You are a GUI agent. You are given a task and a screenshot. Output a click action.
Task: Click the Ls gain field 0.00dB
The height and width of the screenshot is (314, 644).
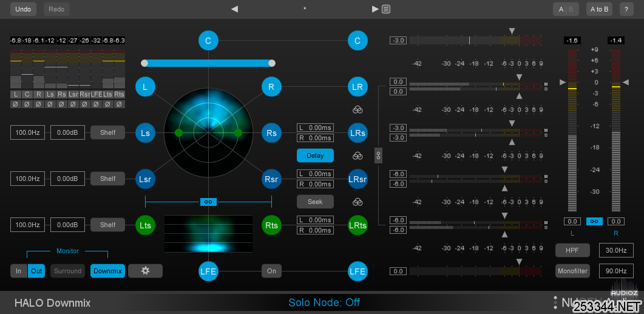click(x=68, y=133)
